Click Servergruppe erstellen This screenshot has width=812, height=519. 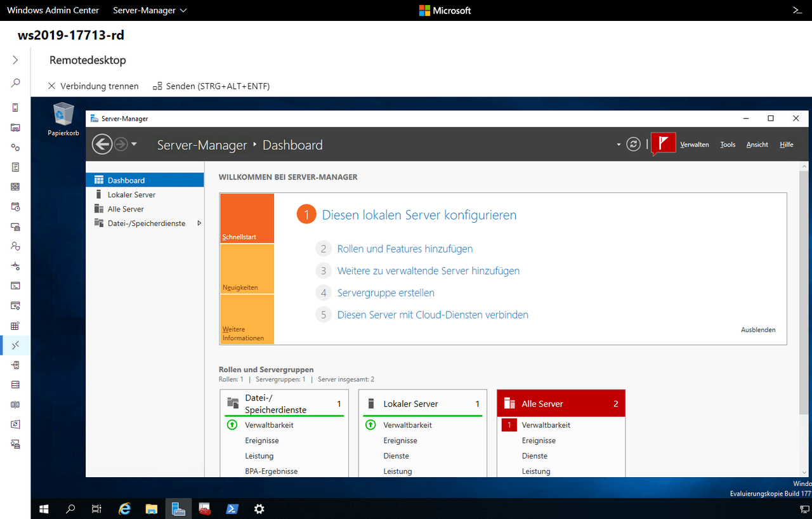pyautogui.click(x=386, y=293)
